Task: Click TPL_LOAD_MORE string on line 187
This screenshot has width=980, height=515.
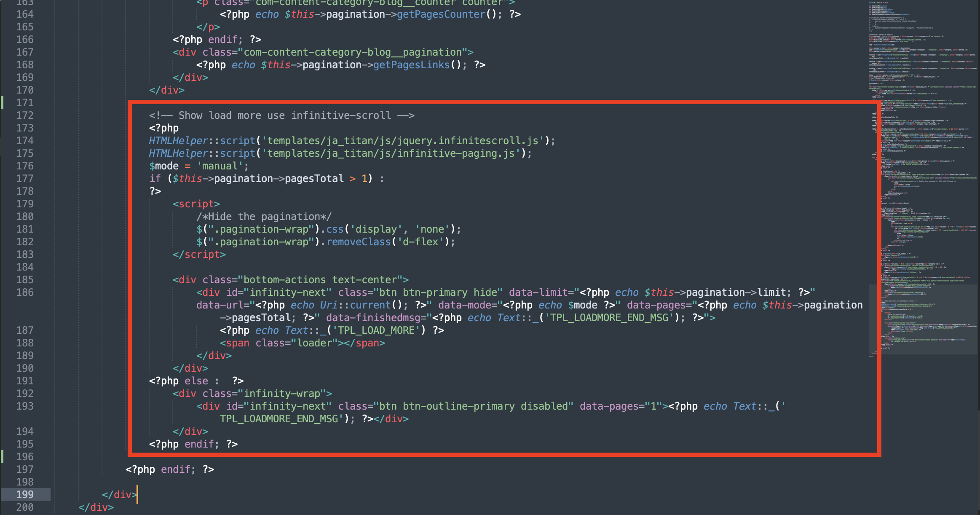Action: coord(376,330)
